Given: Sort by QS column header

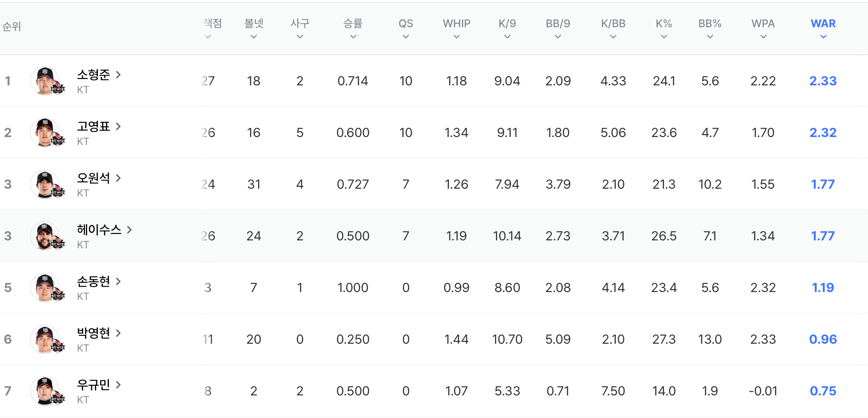Looking at the screenshot, I should click(x=406, y=29).
